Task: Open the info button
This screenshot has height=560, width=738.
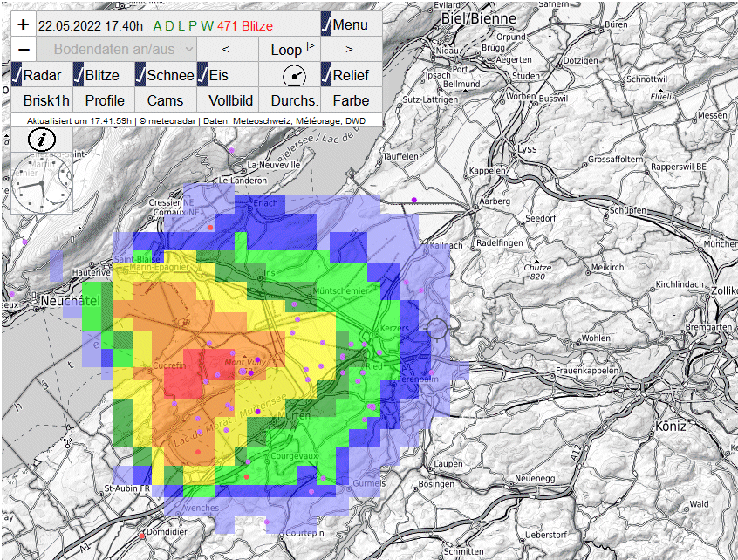Action: coord(42,140)
